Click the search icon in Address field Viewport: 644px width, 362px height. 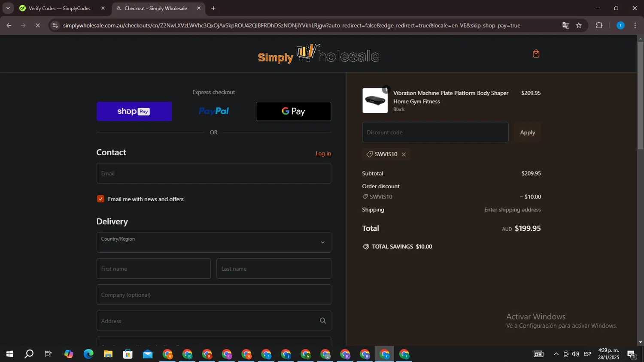point(323,321)
